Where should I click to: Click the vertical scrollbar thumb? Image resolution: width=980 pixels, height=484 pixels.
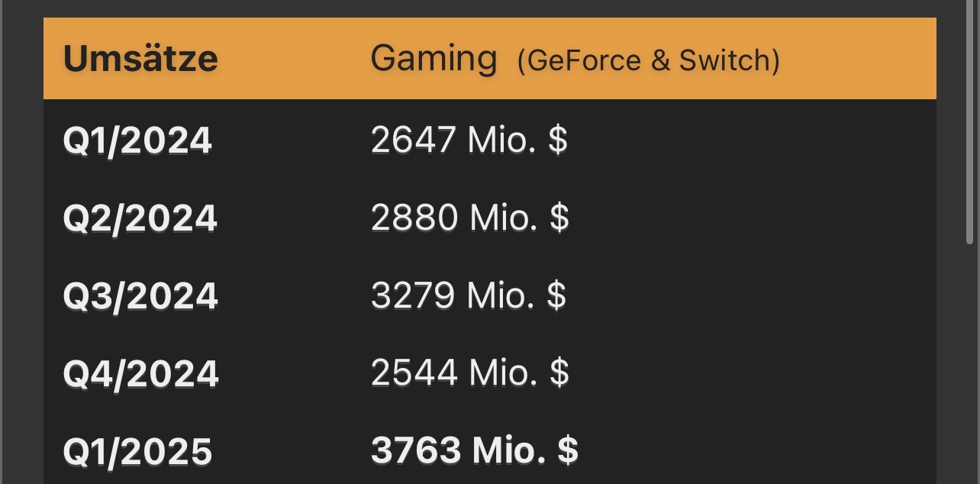point(970,122)
